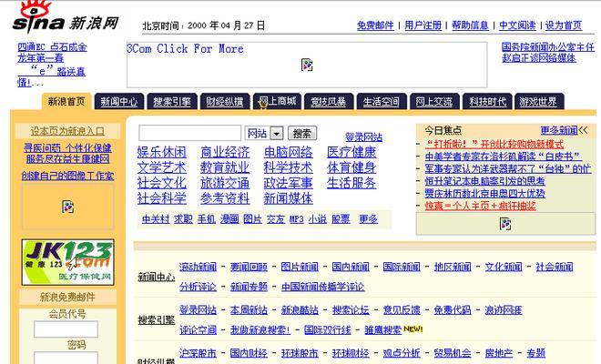Click the 创建自己的图像工作室 sidebar link
Image resolution: width=601 pixels, height=364 pixels.
[x=67, y=176]
